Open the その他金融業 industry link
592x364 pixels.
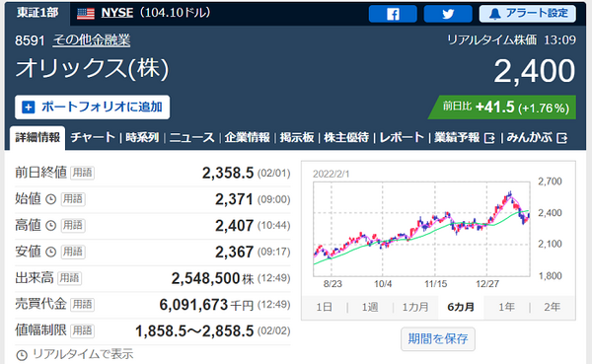click(92, 40)
